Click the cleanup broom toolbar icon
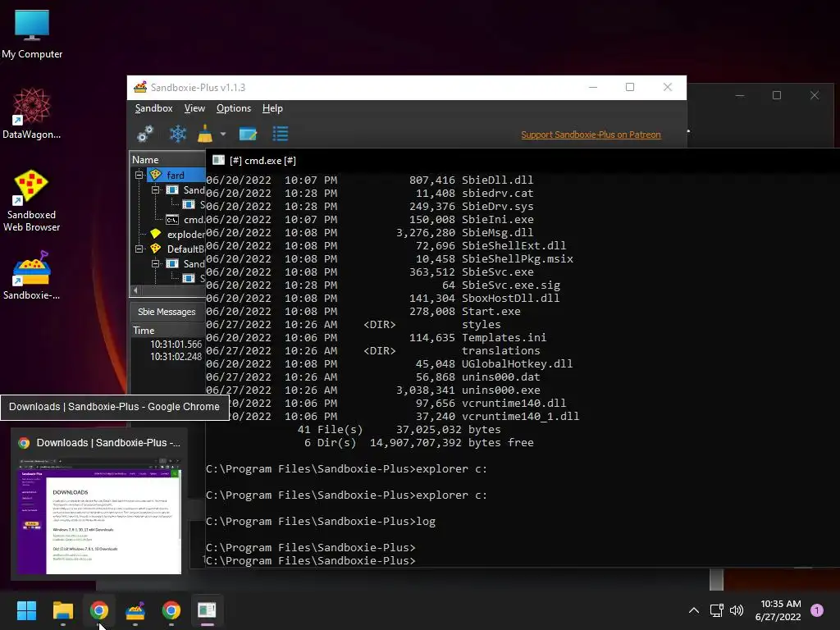The image size is (840, 630). pyautogui.click(x=205, y=134)
